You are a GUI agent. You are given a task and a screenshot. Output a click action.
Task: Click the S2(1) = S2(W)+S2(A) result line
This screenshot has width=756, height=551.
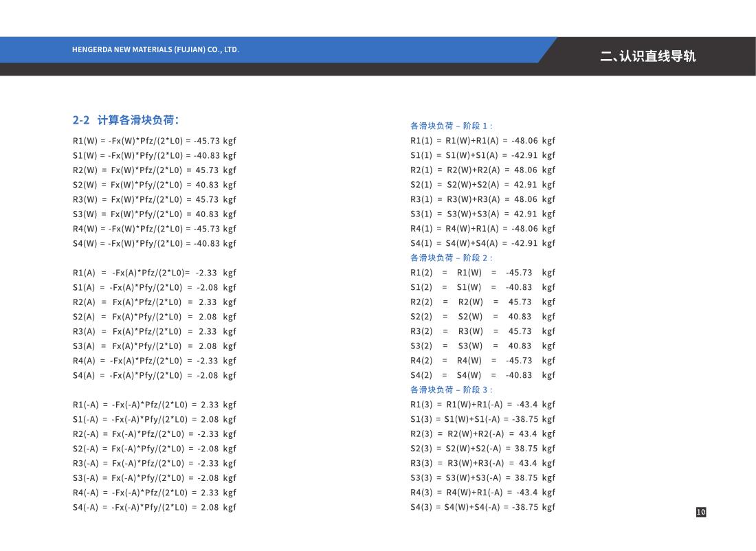coord(482,185)
